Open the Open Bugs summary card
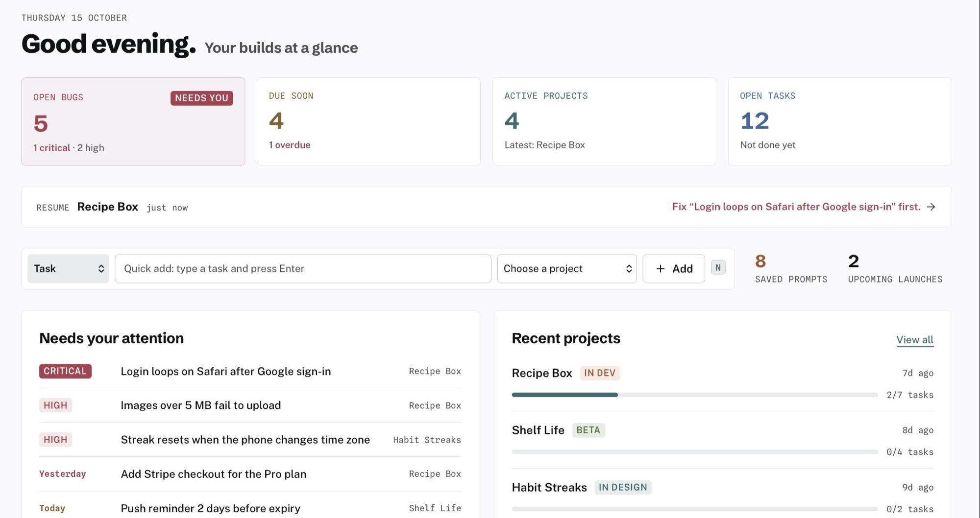 tap(133, 121)
